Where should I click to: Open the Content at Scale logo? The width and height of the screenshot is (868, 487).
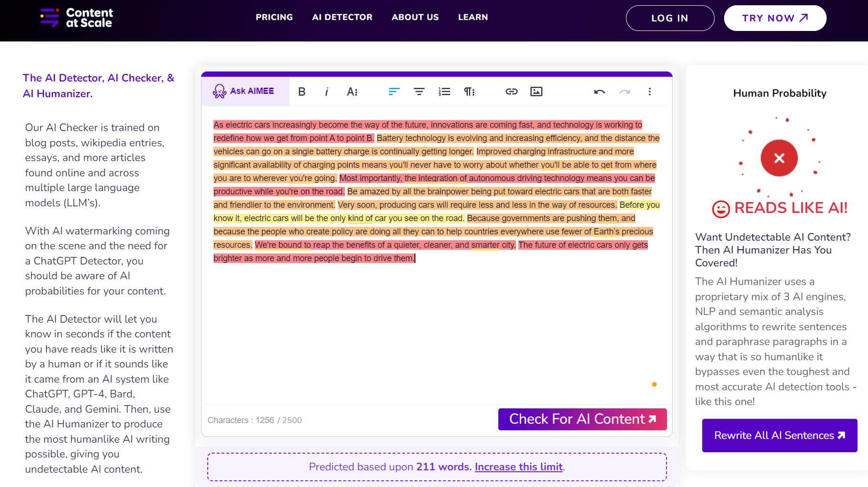(77, 18)
